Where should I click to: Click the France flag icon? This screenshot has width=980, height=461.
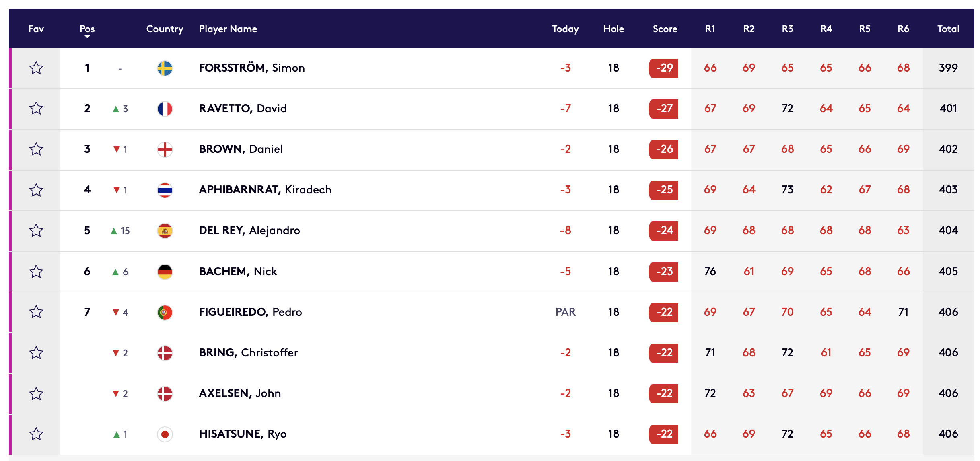click(x=165, y=109)
